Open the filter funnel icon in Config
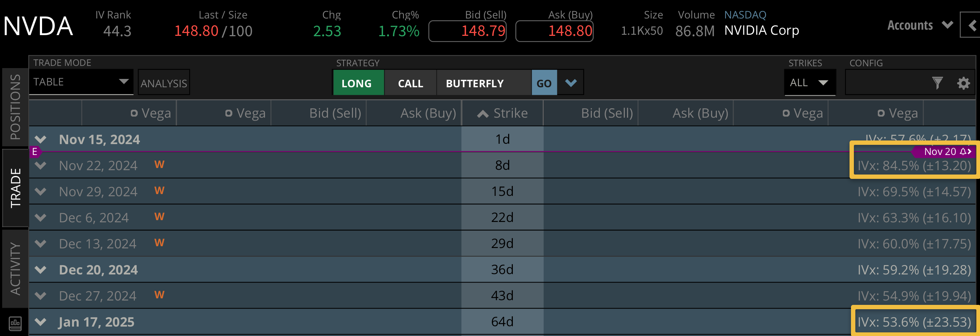 tap(937, 83)
